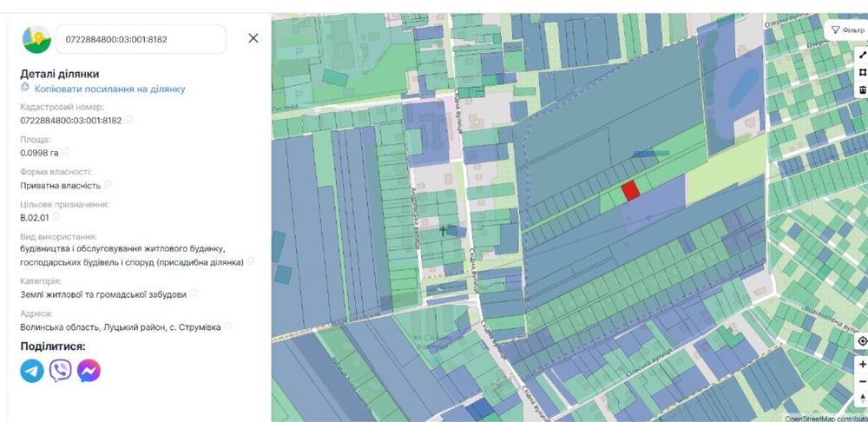Copy the ownership form Приватна власність
The height and width of the screenshot is (422, 868).
click(x=108, y=184)
